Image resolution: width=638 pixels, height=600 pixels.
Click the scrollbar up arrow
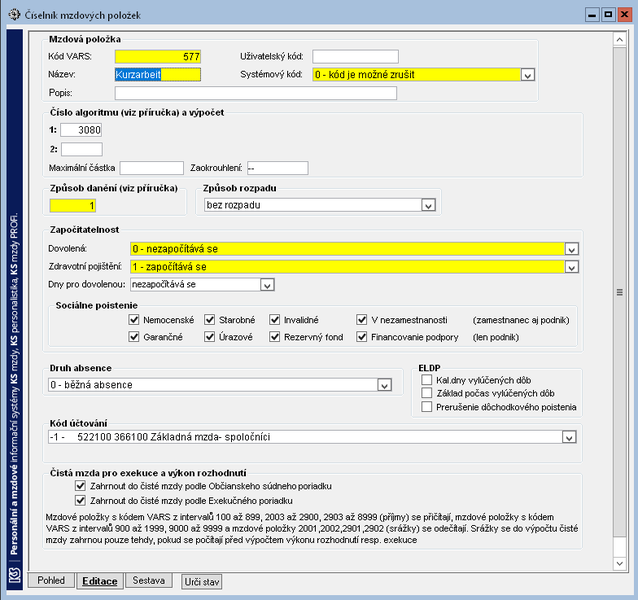[x=619, y=39]
